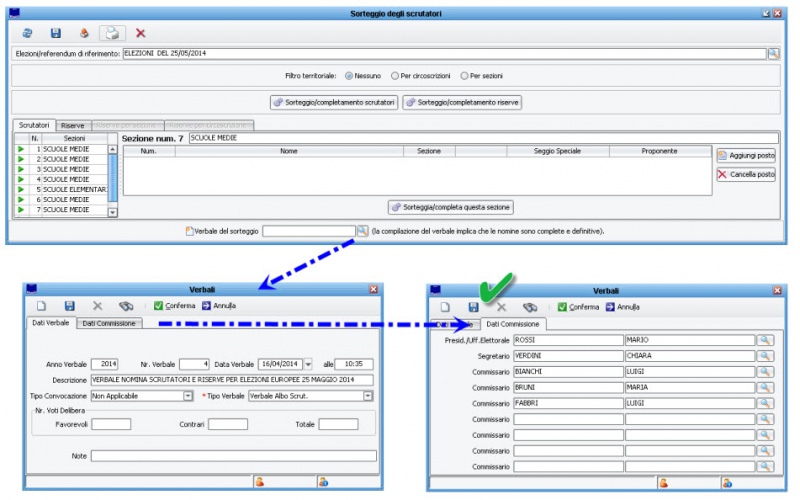The width and height of the screenshot is (800, 500).
Task: Click the red X delete toolbar icon
Action: pyautogui.click(x=140, y=33)
